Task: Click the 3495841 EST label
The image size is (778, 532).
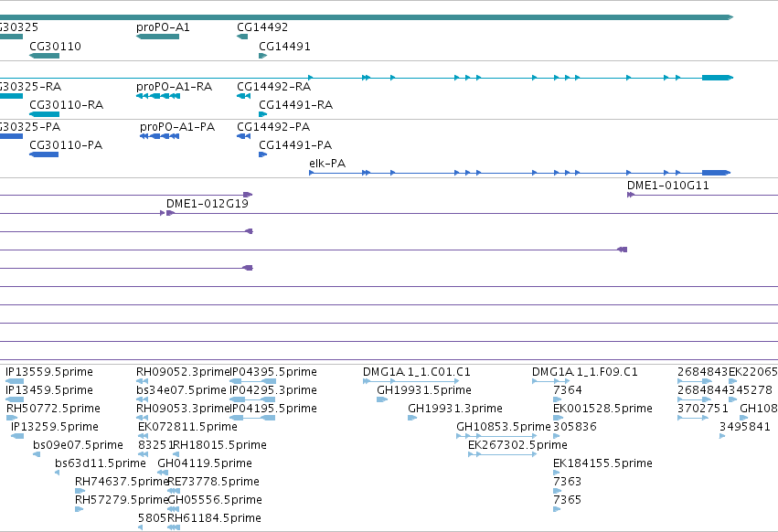Action: tap(745, 427)
